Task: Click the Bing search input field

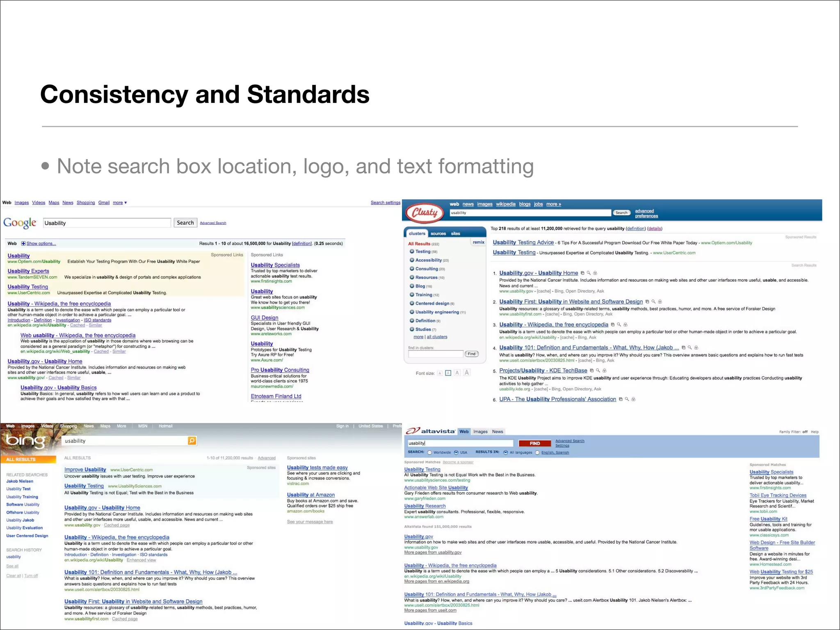Action: 125,441
